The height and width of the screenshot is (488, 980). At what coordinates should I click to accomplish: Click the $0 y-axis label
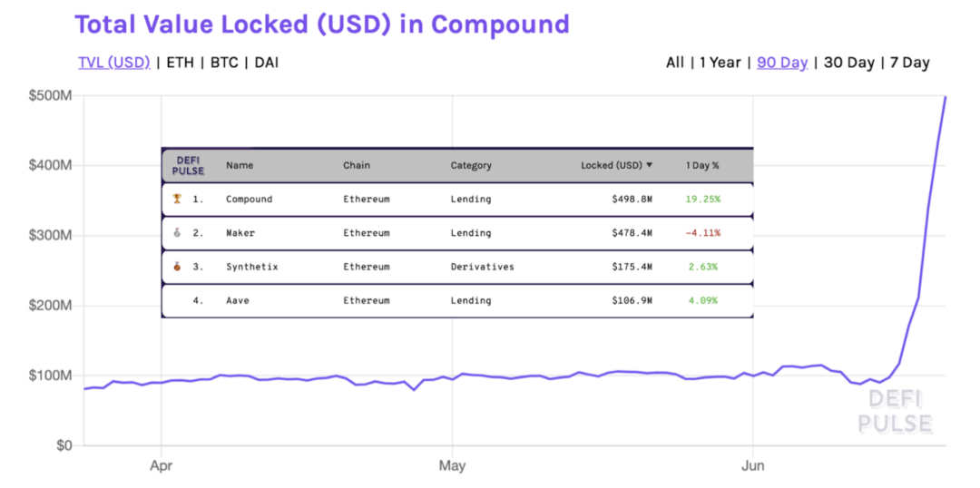tap(64, 445)
